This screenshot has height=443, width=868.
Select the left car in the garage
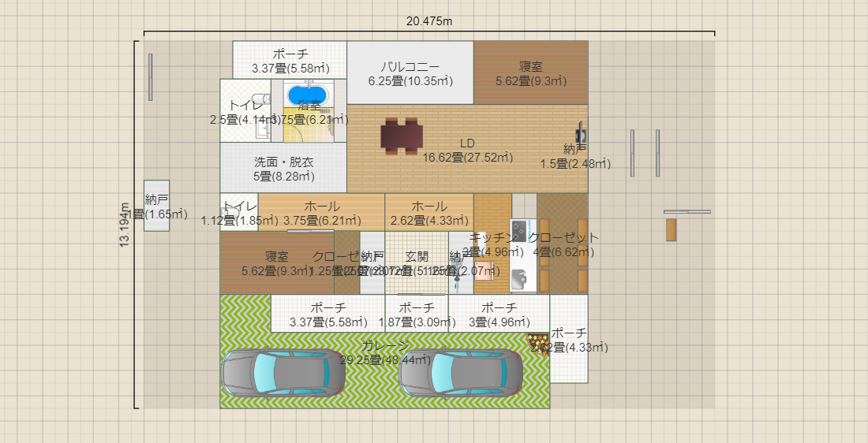(283, 372)
